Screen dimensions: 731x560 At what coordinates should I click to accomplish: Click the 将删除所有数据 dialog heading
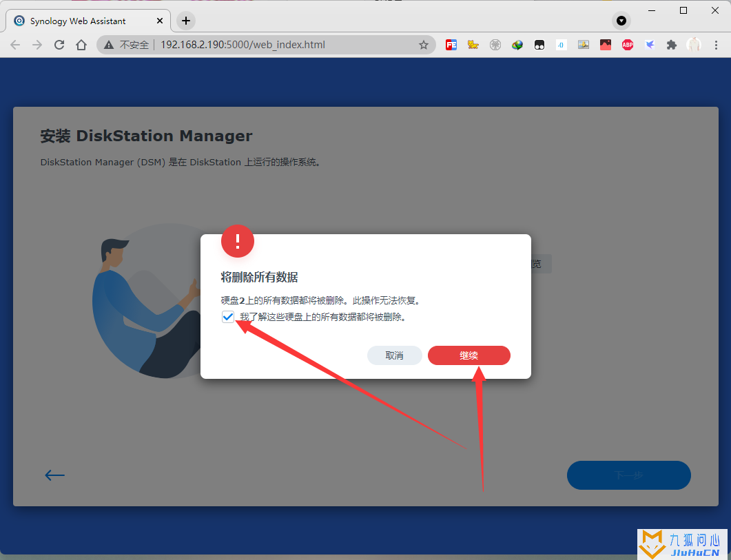(x=259, y=278)
